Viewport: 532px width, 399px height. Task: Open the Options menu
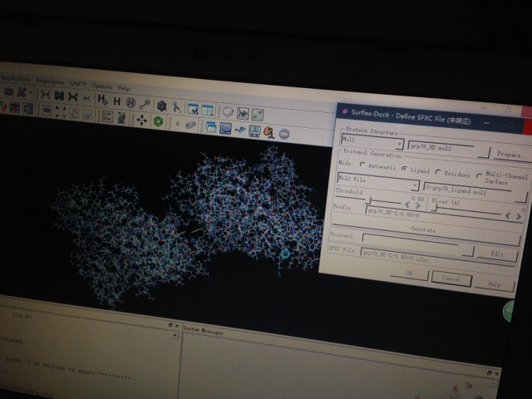point(101,86)
